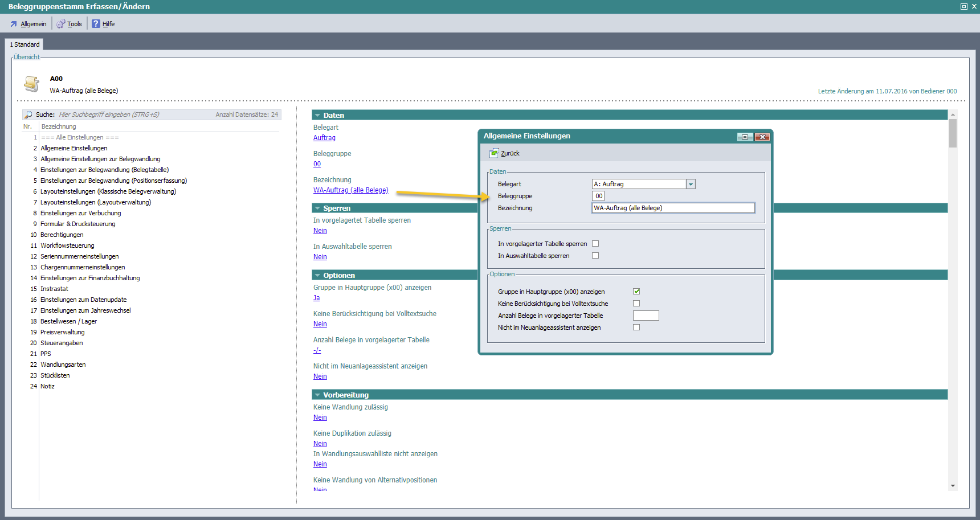
Task: Close the Allgemeine Einstellungen dialog
Action: [x=762, y=137]
